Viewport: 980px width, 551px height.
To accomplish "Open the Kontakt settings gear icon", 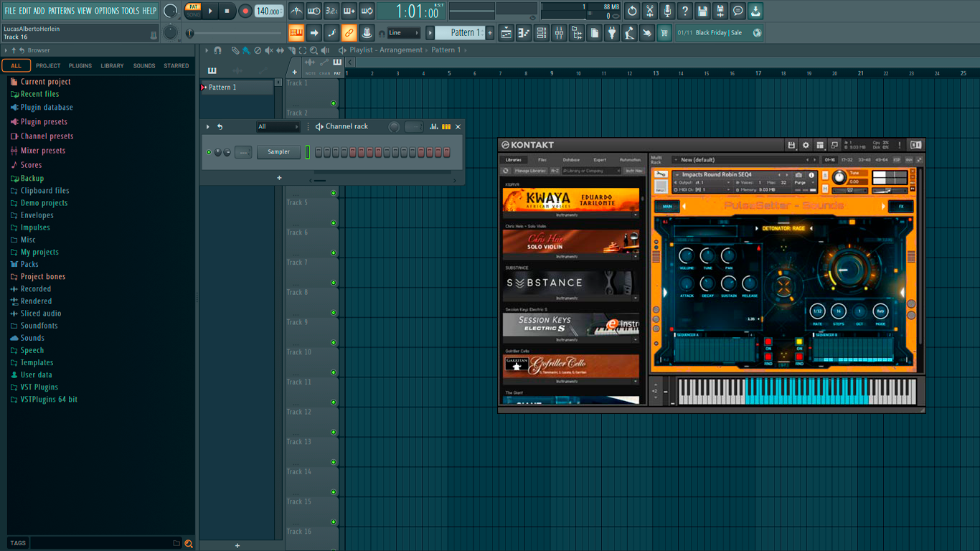I will coord(806,145).
